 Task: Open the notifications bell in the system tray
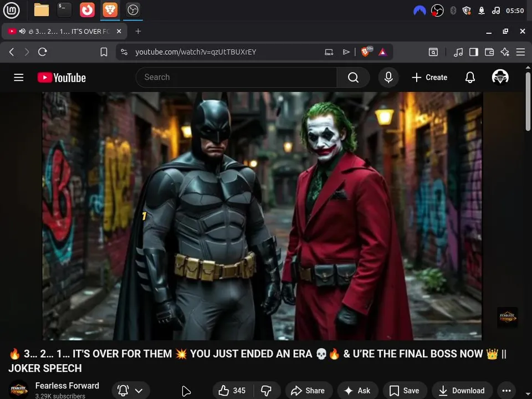point(482,11)
